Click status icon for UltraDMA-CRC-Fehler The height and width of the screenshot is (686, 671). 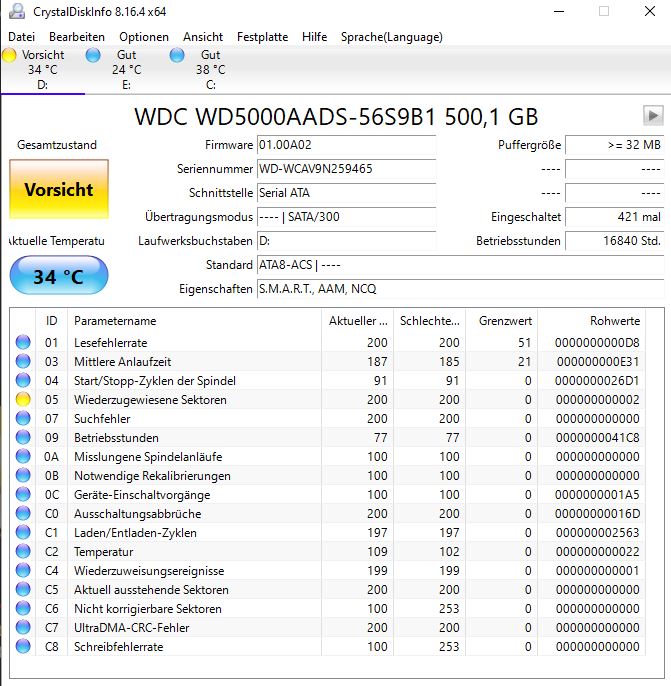pyautogui.click(x=23, y=627)
